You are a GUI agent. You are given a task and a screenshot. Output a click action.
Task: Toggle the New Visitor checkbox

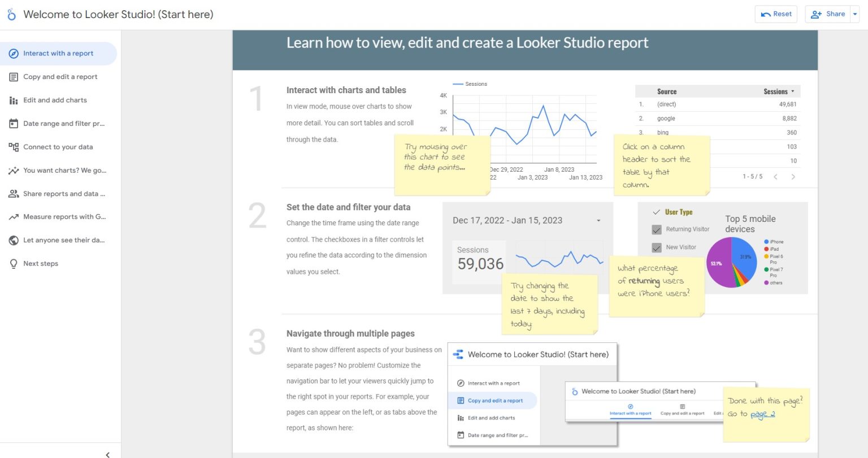coord(657,247)
